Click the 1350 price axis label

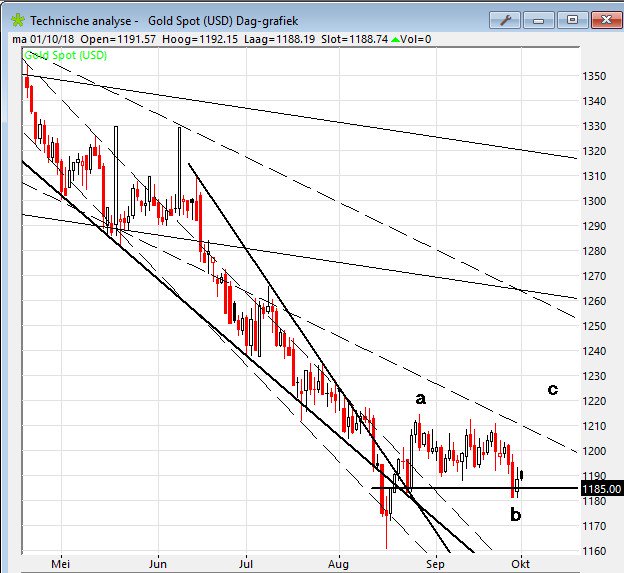pyautogui.click(x=594, y=76)
